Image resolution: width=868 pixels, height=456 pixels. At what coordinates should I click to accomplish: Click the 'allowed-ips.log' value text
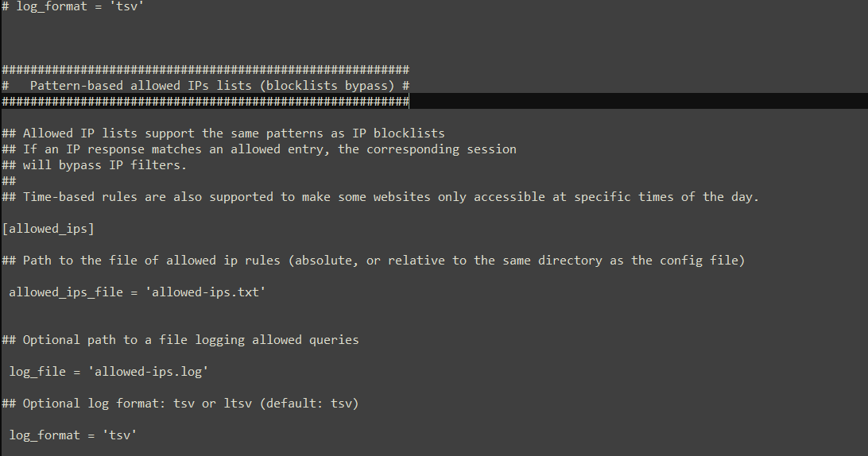coord(148,372)
